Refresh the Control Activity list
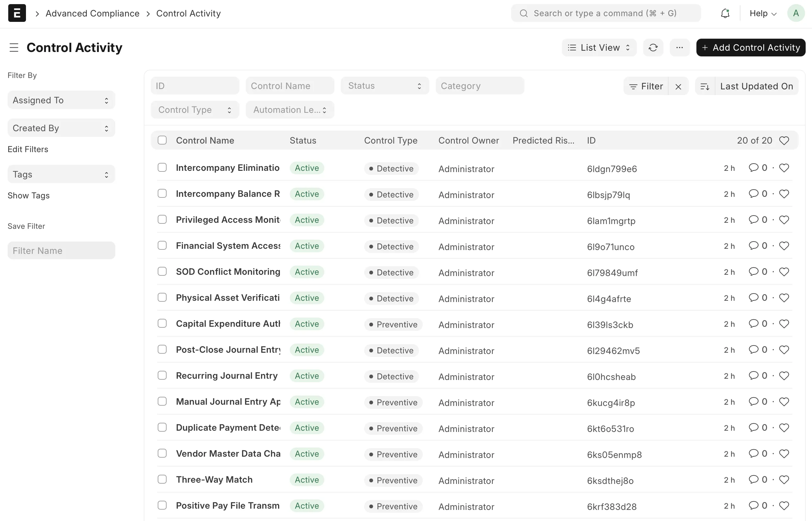 (x=653, y=48)
